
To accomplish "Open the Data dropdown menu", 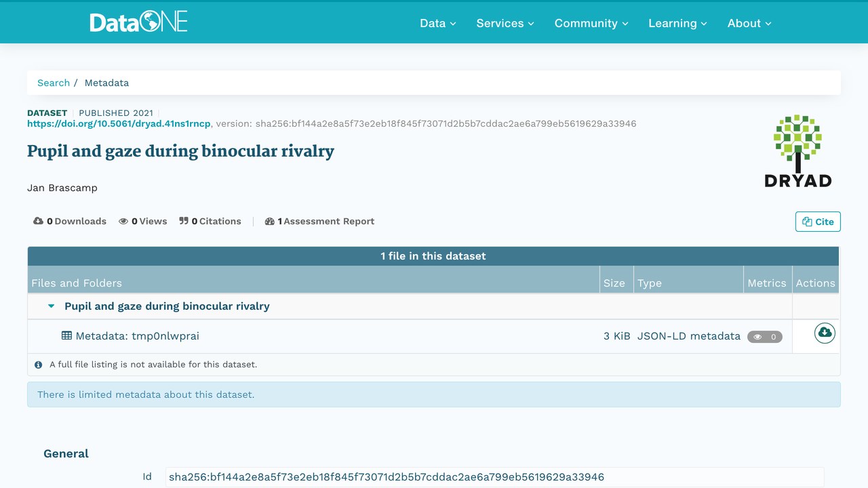I will click(x=438, y=23).
